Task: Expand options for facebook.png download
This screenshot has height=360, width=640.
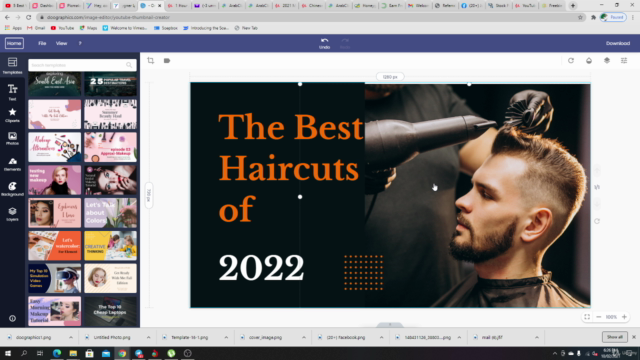Action: (x=381, y=338)
